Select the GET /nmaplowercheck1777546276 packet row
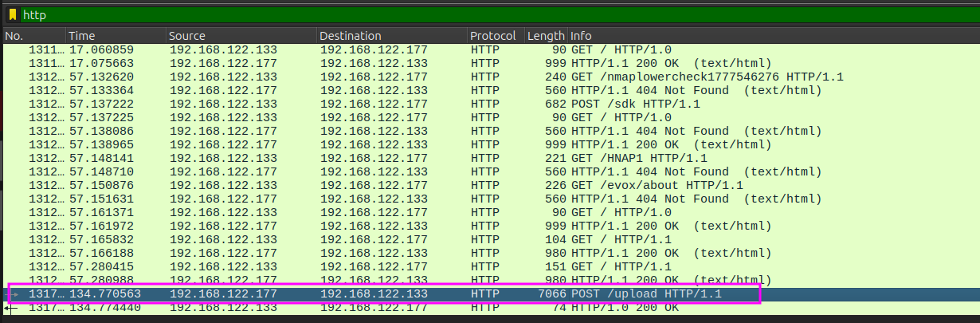Screen dimensions: 980x323 click(x=490, y=77)
